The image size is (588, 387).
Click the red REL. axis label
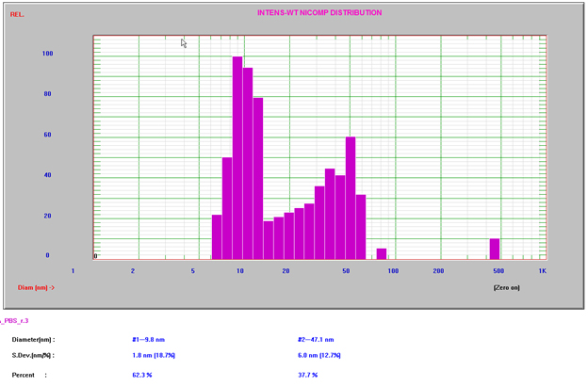click(x=17, y=15)
